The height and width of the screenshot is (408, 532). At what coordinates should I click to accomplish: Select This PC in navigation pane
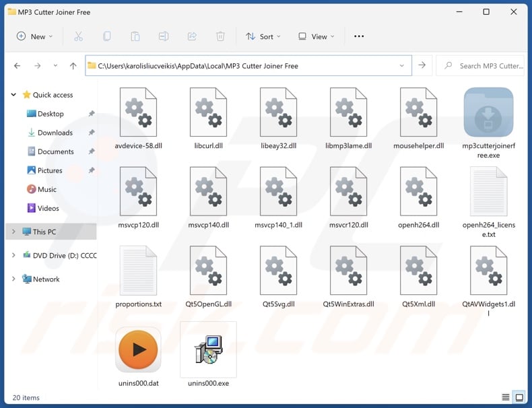coord(51,232)
